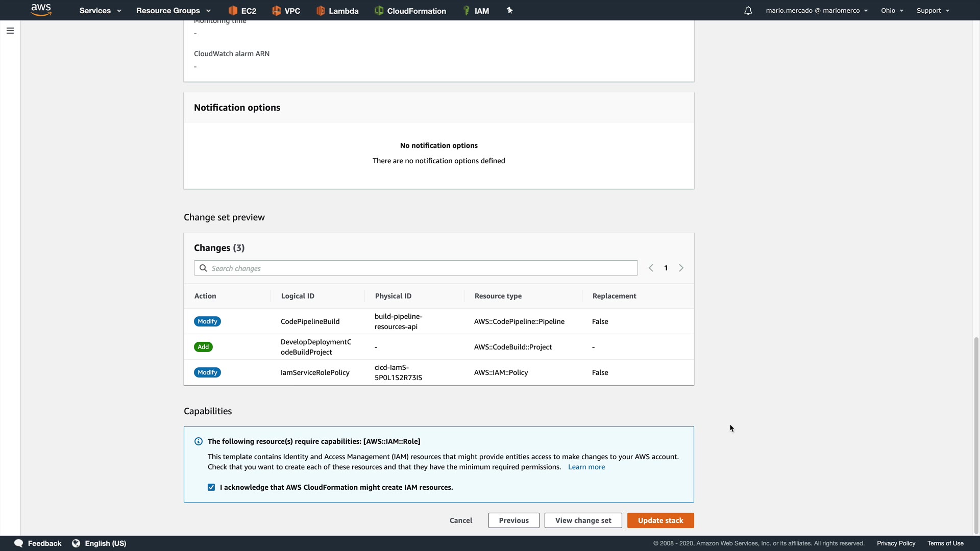Open the hamburger side navigation menu
The width and height of the screenshot is (980, 551).
10,31
